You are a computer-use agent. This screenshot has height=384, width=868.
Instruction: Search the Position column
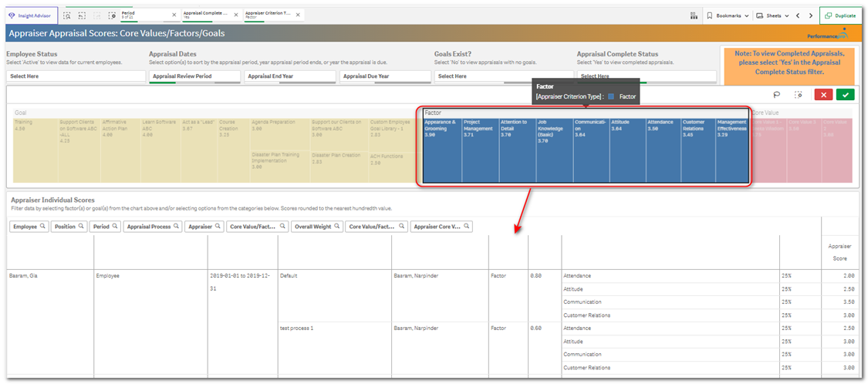(69, 226)
